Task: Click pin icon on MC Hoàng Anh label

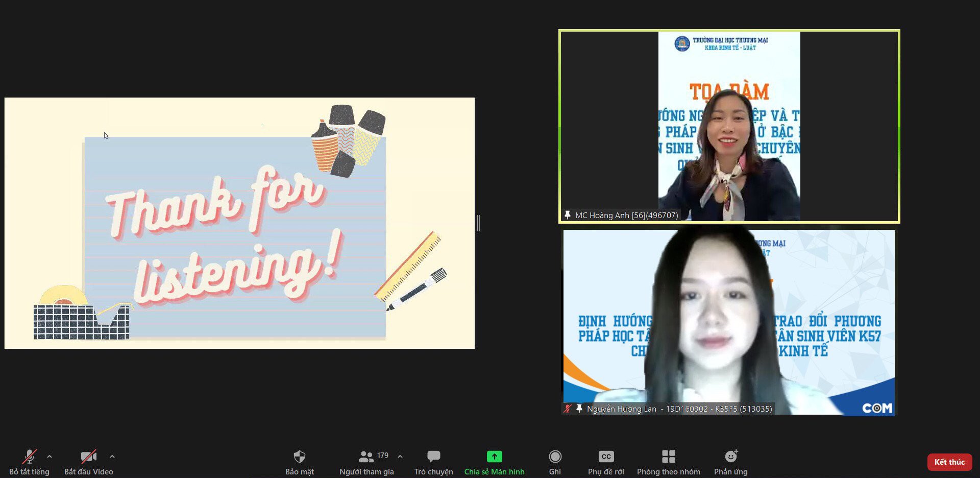Action: pos(567,215)
